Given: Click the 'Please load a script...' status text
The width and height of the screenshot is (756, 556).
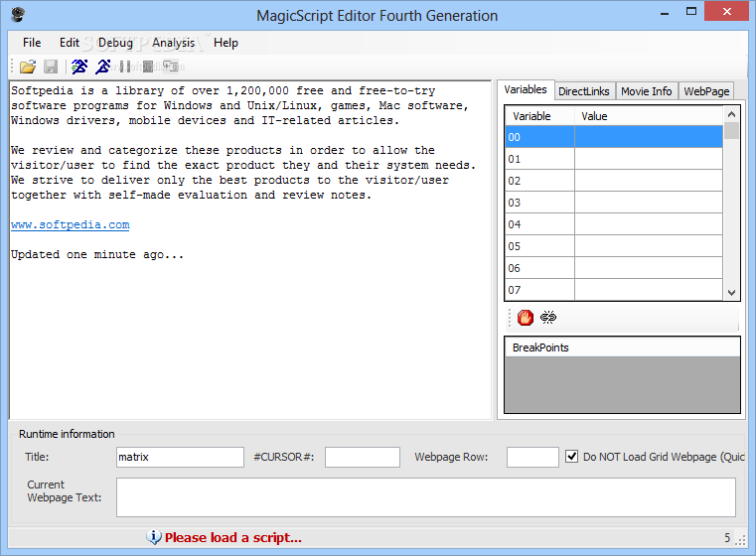Looking at the screenshot, I should 232,538.
